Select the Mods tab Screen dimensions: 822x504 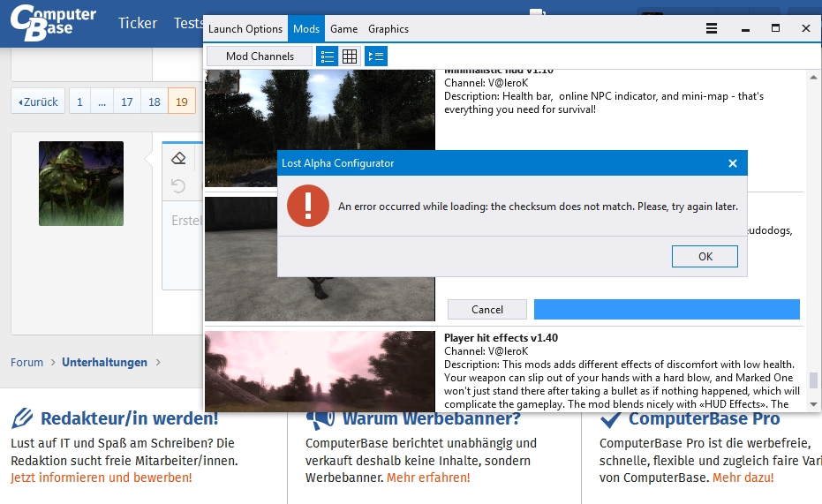coord(306,29)
